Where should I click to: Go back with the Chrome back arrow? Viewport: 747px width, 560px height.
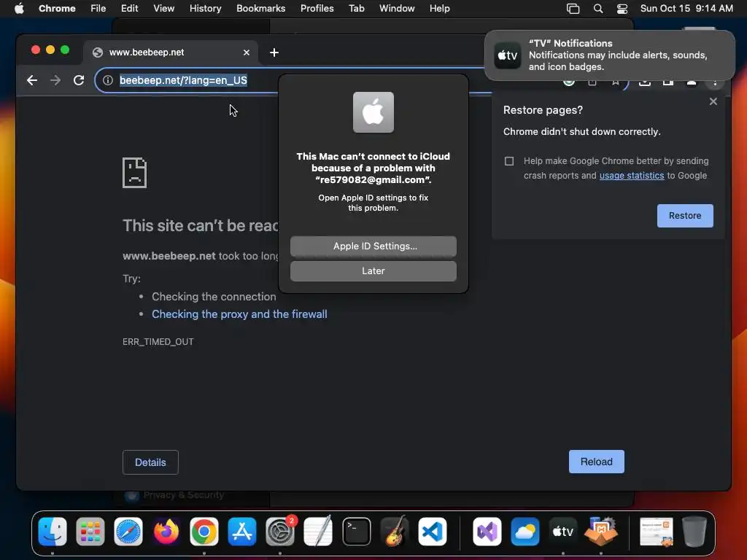[32, 80]
